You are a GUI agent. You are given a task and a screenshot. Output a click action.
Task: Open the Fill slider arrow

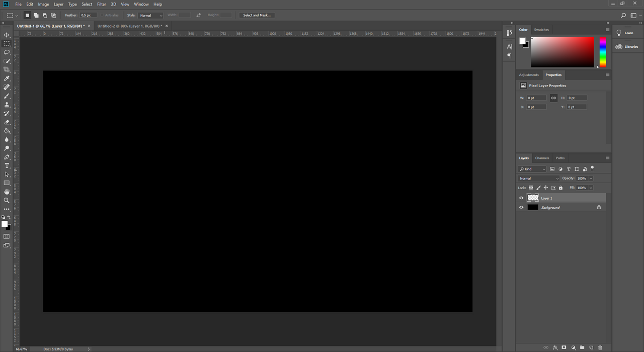point(591,188)
